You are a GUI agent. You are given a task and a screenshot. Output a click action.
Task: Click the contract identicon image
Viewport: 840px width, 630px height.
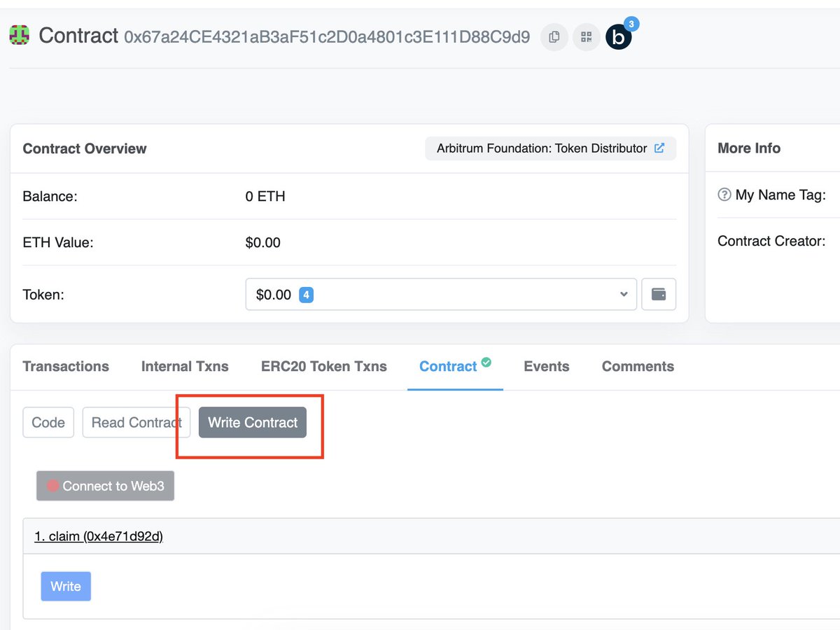coord(19,36)
